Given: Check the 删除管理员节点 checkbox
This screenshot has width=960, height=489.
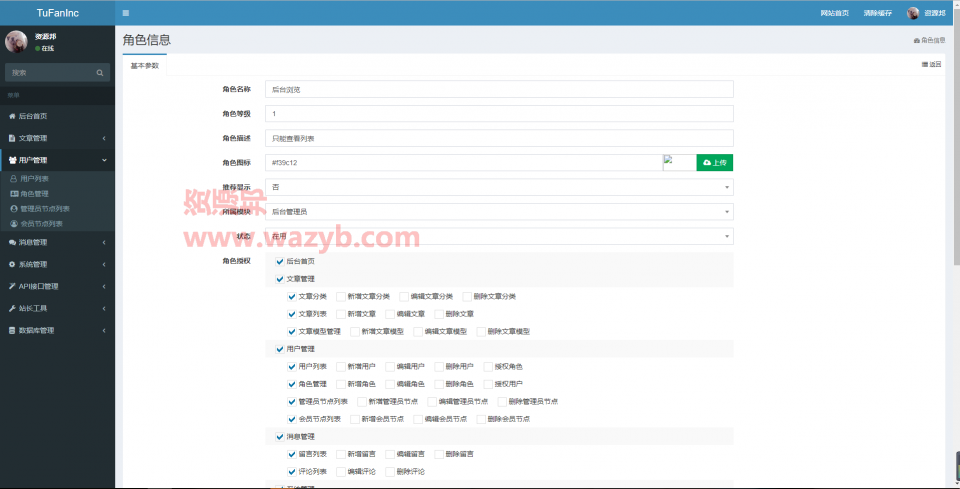Looking at the screenshot, I should 503,402.
